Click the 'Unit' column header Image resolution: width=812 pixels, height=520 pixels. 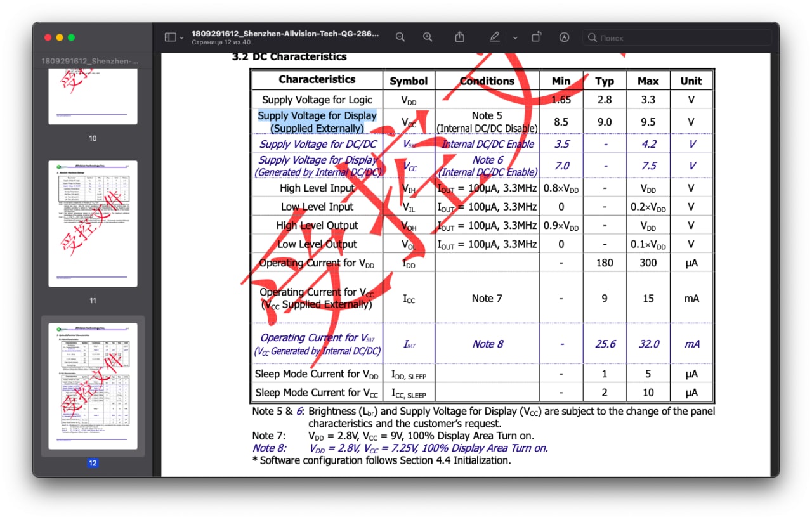coord(691,81)
